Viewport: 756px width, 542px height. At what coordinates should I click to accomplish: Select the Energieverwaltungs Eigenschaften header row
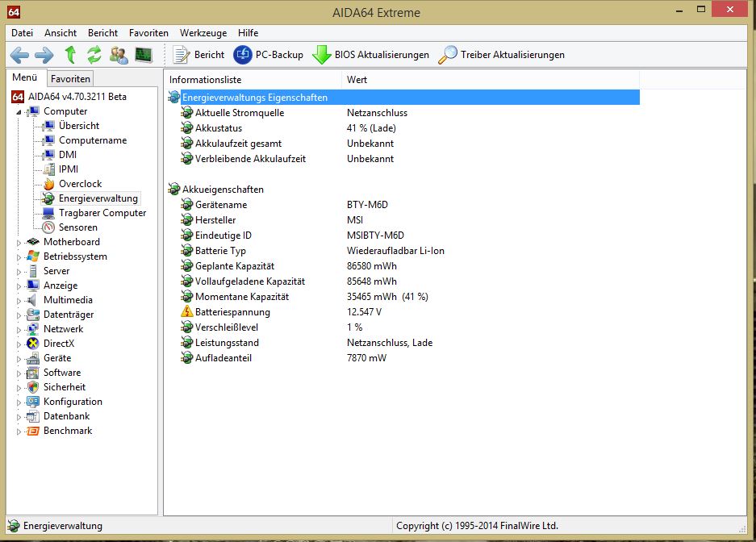click(x=403, y=98)
